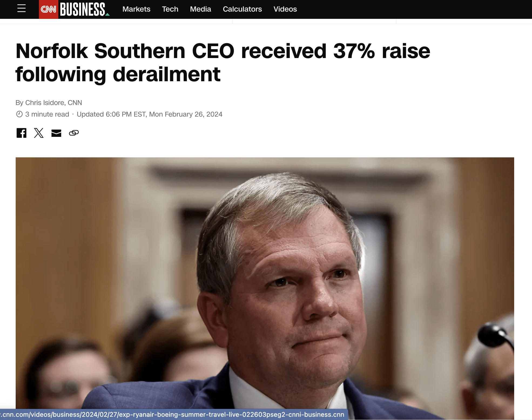Click the 3 minute read label
Viewport: 532px width, 420px height.
click(x=47, y=114)
